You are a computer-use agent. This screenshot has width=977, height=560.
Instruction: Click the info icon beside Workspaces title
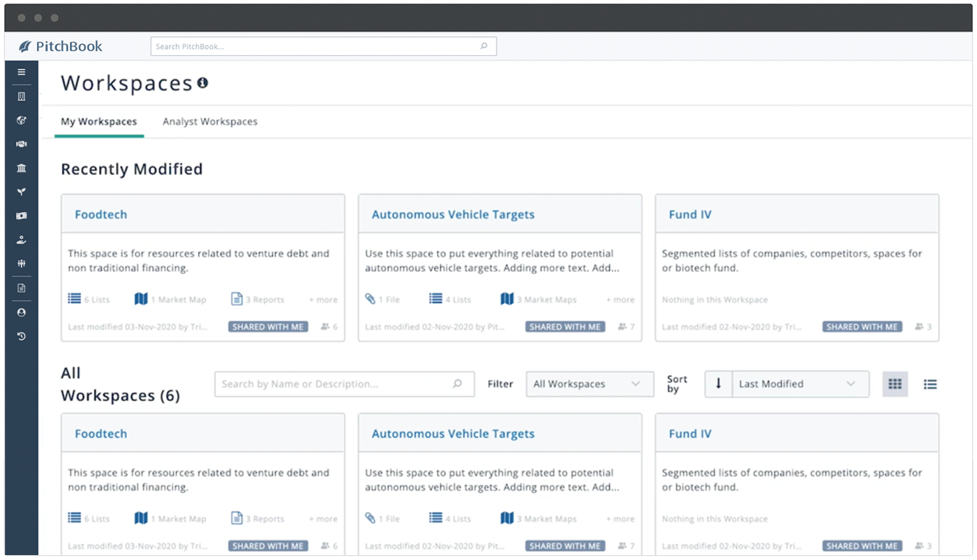(202, 83)
